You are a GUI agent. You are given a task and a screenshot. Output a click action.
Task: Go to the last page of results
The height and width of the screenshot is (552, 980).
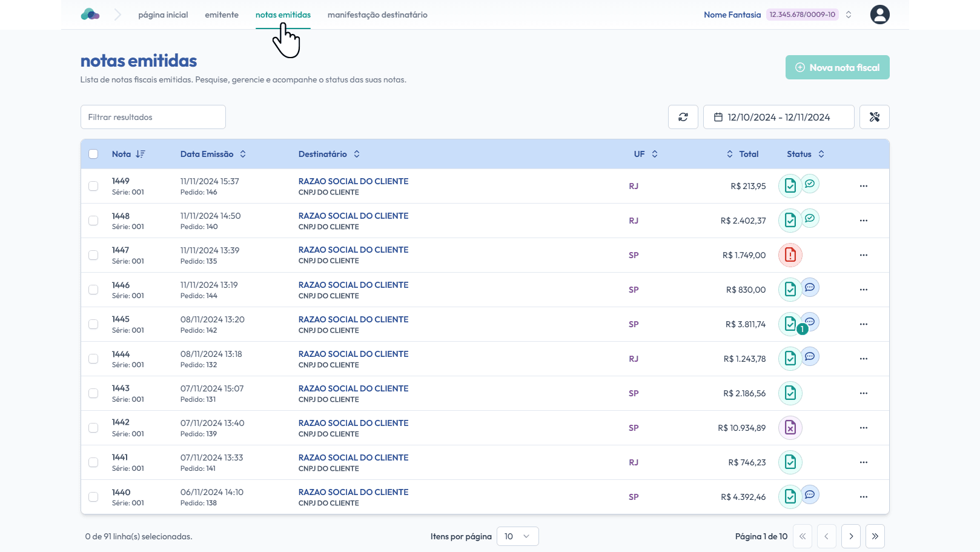[875, 536]
